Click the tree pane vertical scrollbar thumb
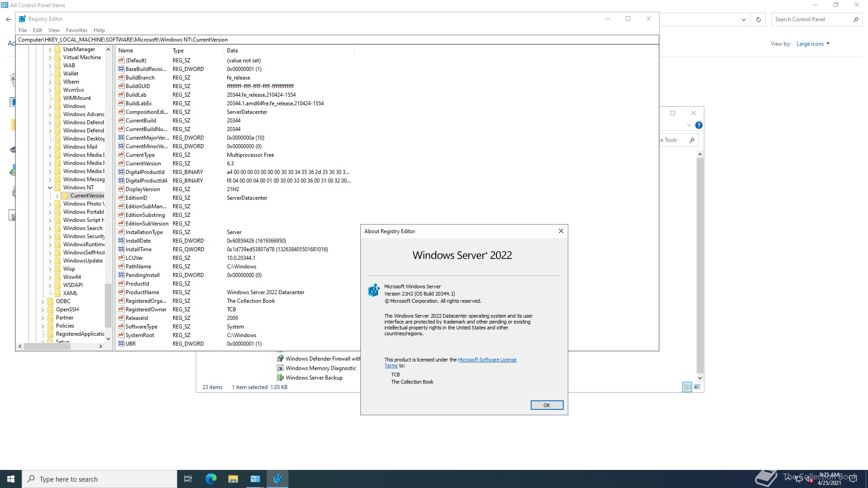868x488 pixels. coord(108,305)
